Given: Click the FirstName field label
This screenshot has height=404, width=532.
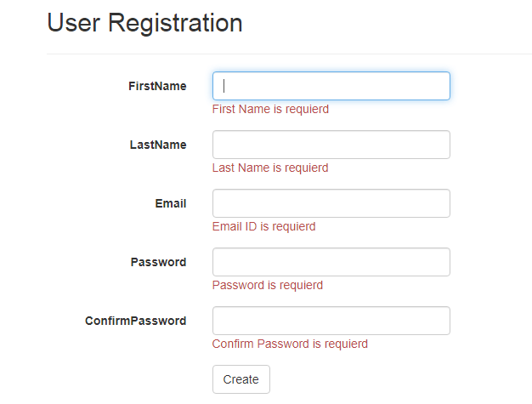Looking at the screenshot, I should click(157, 86).
